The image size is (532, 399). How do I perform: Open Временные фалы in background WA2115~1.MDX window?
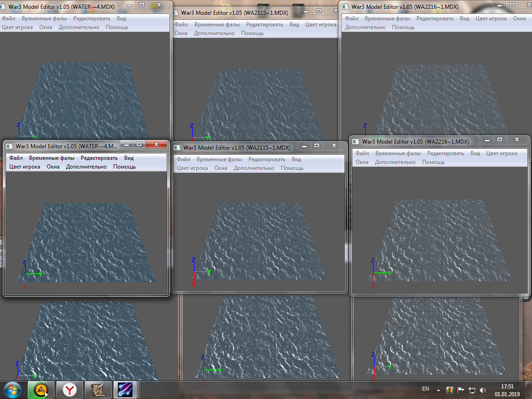(217, 24)
